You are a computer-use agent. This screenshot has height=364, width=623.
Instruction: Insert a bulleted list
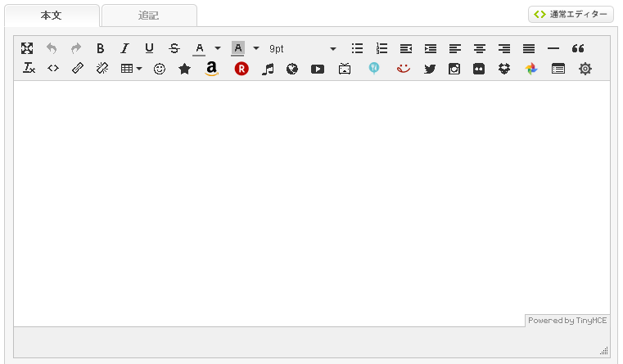pyautogui.click(x=357, y=48)
